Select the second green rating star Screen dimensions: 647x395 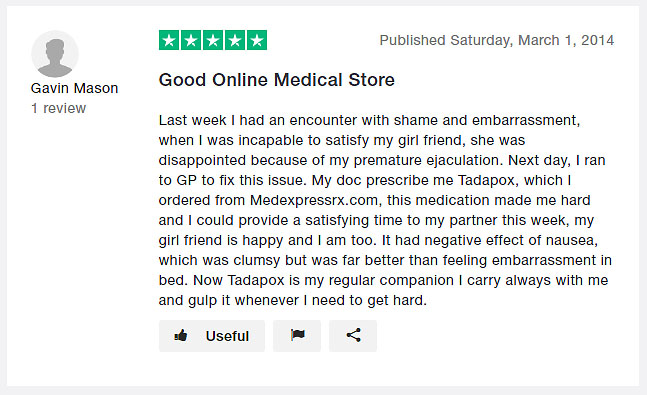click(x=191, y=40)
